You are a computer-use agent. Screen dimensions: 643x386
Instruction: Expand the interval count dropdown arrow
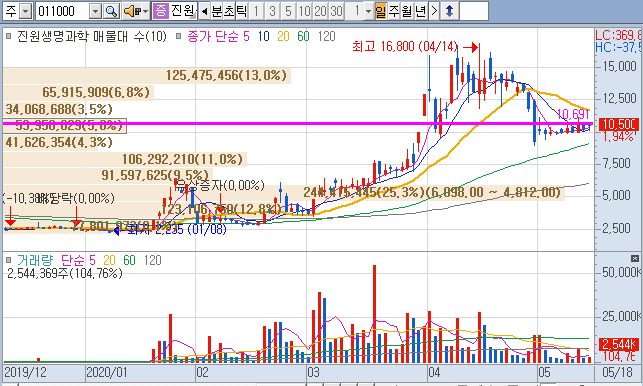click(x=368, y=11)
